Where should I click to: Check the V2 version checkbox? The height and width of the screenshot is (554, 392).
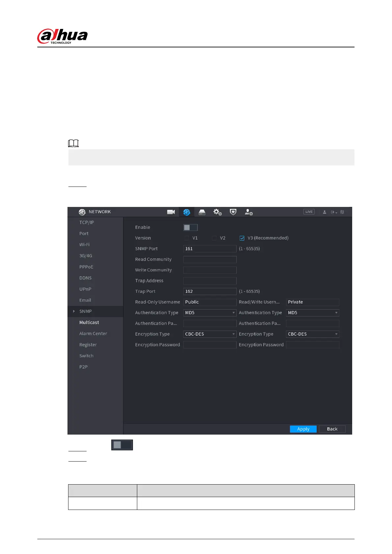click(214, 238)
